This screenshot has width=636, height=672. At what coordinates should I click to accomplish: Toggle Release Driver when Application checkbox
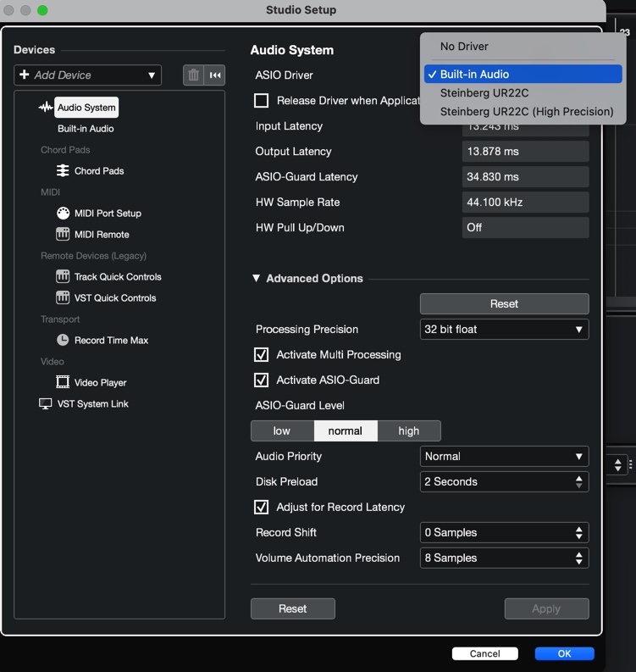pos(261,101)
